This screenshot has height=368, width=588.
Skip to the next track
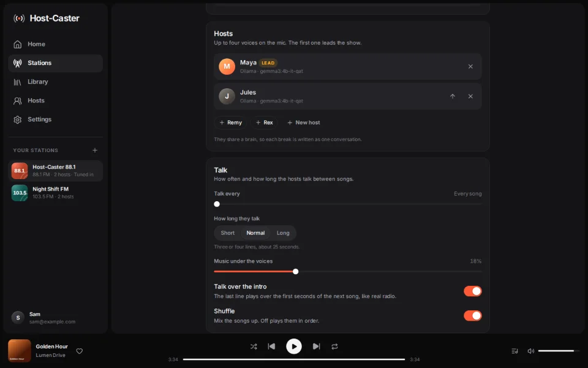(317, 347)
